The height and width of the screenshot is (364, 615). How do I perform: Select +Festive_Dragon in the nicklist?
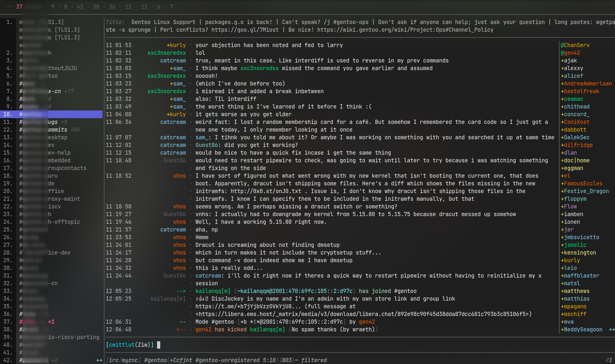(585, 191)
